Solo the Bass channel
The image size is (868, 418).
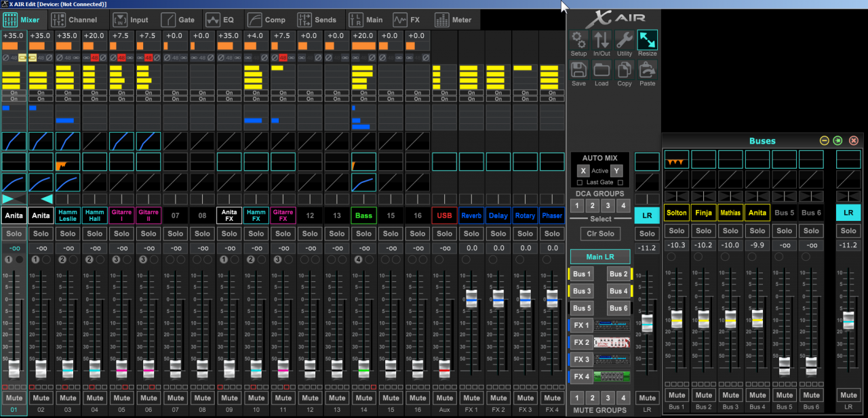(363, 234)
